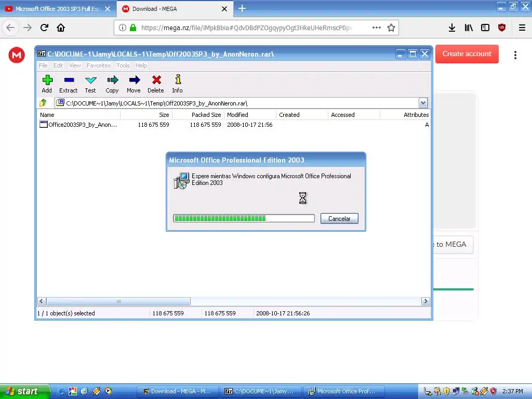Viewport: 532px width, 399px height.
Task: Expand the 7-Zip path dropdown
Action: [x=423, y=103]
